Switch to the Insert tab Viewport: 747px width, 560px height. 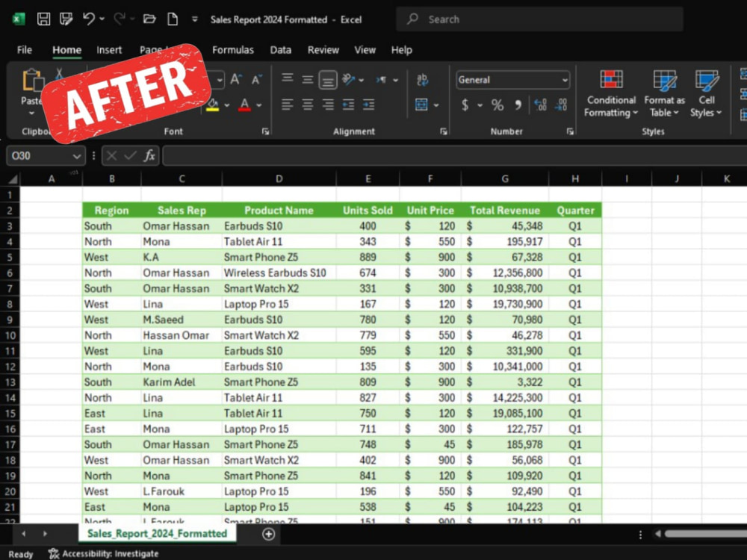tap(109, 50)
